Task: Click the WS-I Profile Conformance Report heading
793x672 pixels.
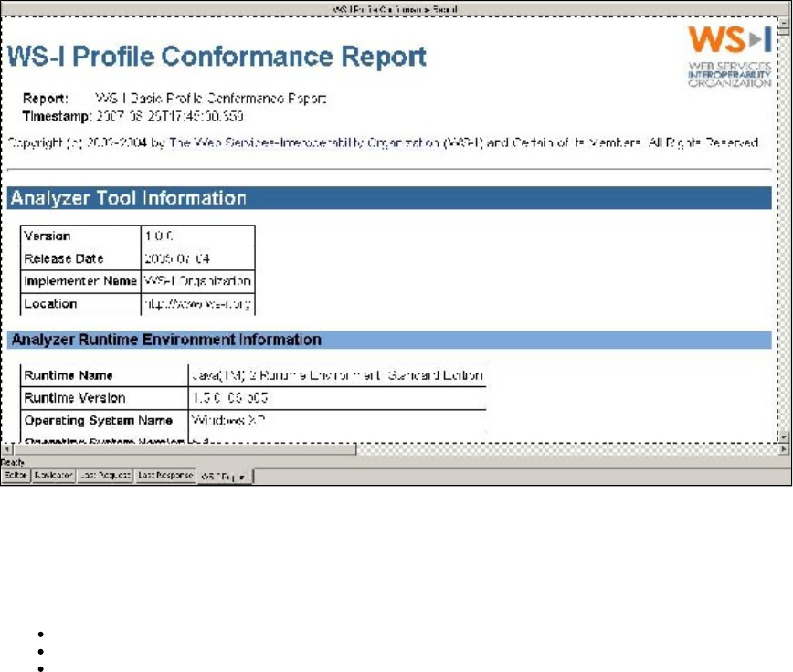Action: 217,56
